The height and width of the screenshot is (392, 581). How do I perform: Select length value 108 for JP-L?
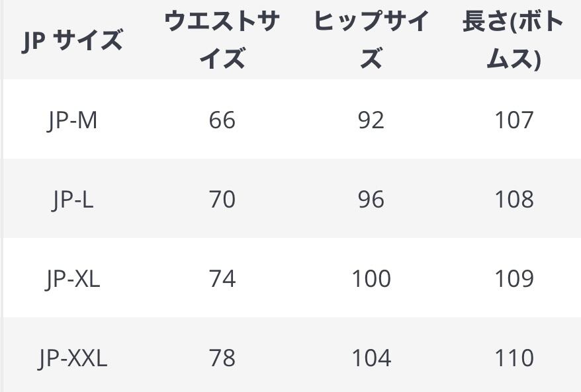click(514, 200)
